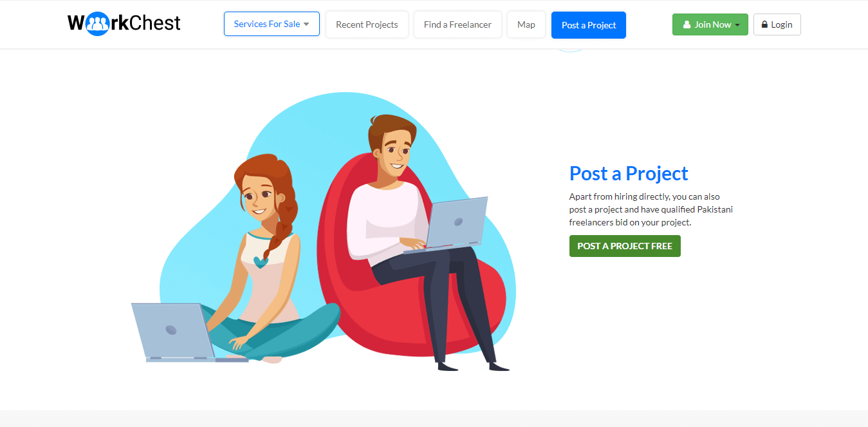Click the Pakistani freelancers description paragraph
The width and height of the screenshot is (868, 427).
click(x=651, y=209)
